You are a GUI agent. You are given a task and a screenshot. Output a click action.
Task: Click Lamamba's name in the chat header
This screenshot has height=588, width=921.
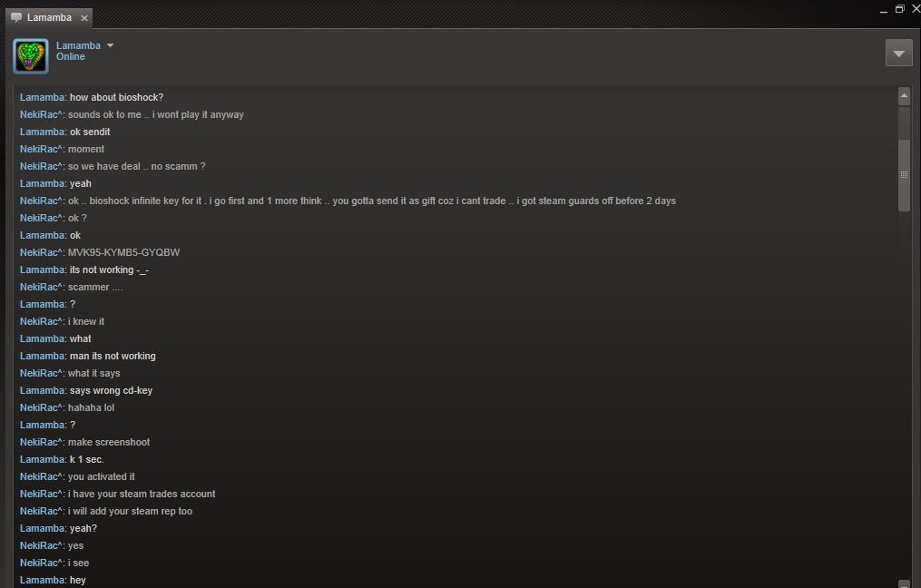78,45
